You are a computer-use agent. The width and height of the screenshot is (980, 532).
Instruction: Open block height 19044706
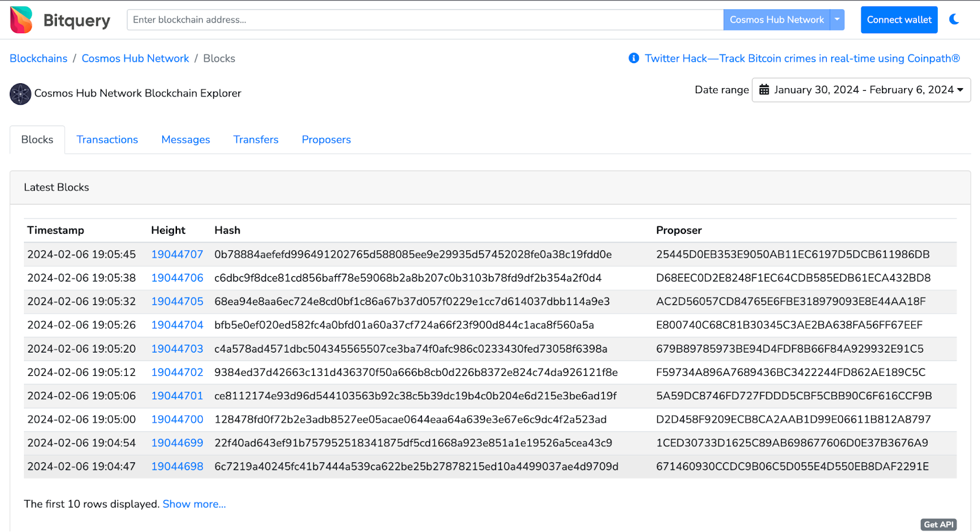(177, 278)
